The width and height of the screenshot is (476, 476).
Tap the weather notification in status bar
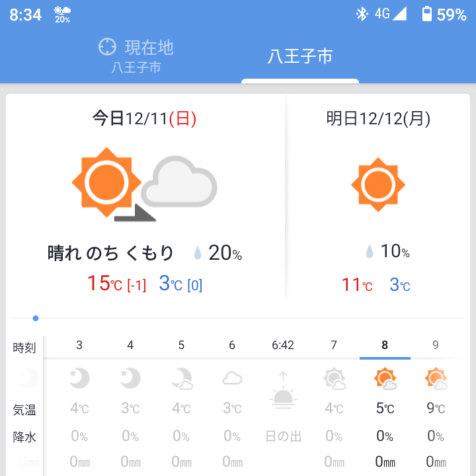[63, 14]
